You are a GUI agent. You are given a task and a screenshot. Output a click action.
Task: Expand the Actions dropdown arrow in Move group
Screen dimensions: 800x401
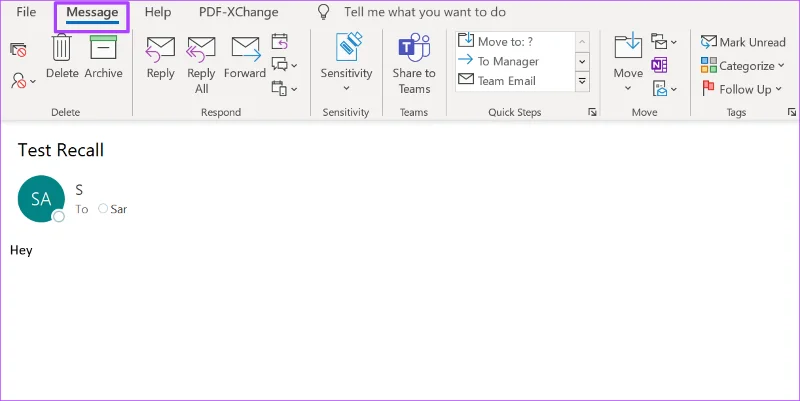pyautogui.click(x=674, y=90)
